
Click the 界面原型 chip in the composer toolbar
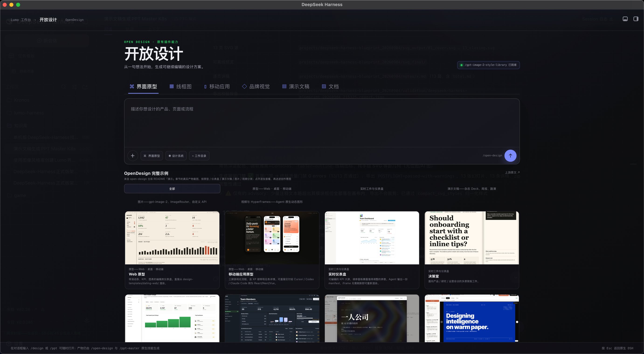(152, 156)
